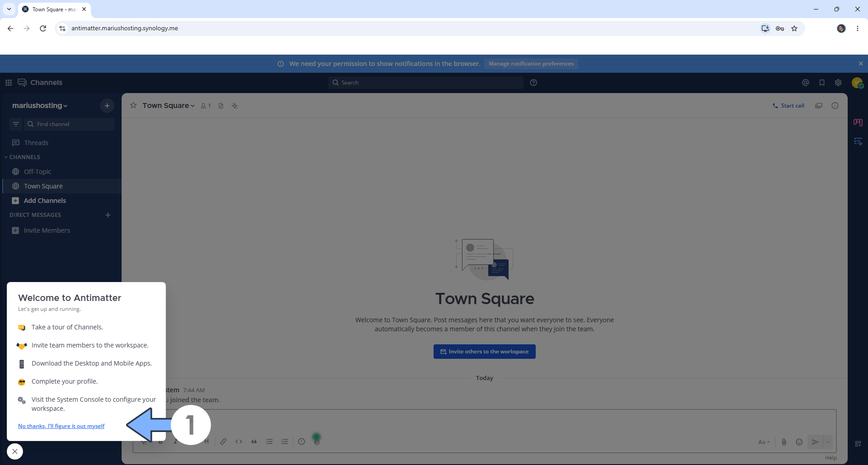Expand mariushosting team menu
The image size is (868, 465).
pyautogui.click(x=40, y=105)
